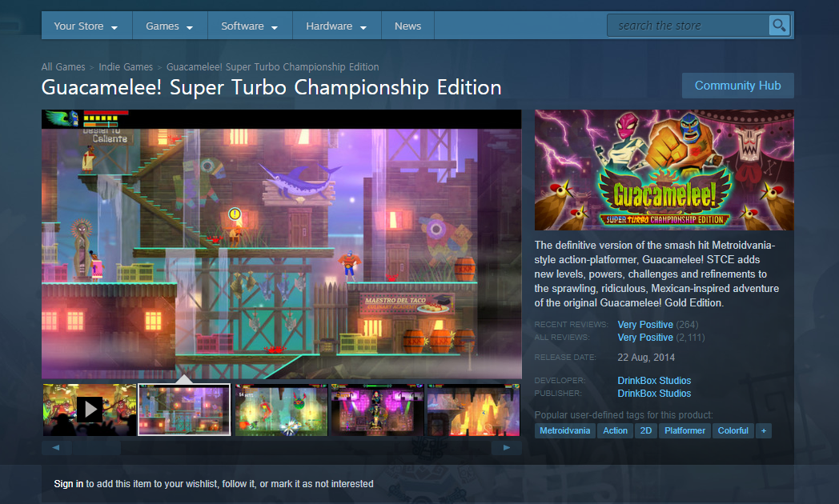Viewport: 839px width, 504px height.
Task: Open the Community Hub
Action: (737, 86)
